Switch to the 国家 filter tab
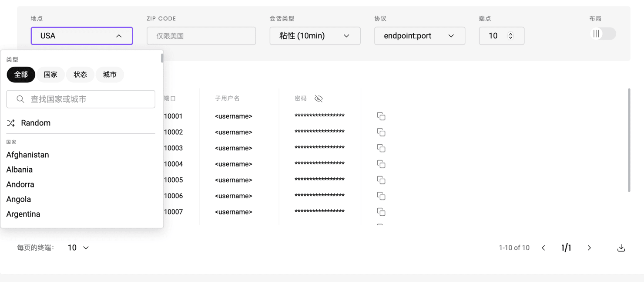 point(50,75)
